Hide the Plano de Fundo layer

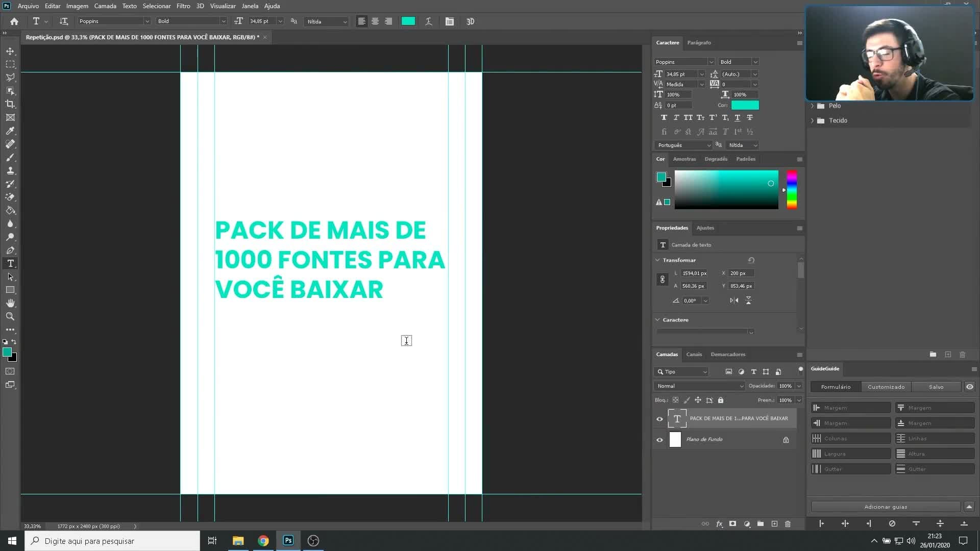[x=659, y=440]
